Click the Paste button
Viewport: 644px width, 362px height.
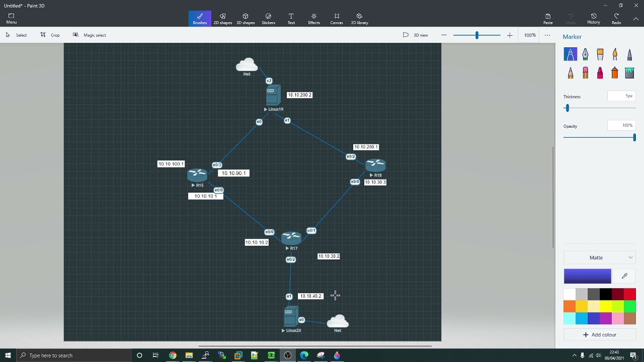pyautogui.click(x=548, y=19)
